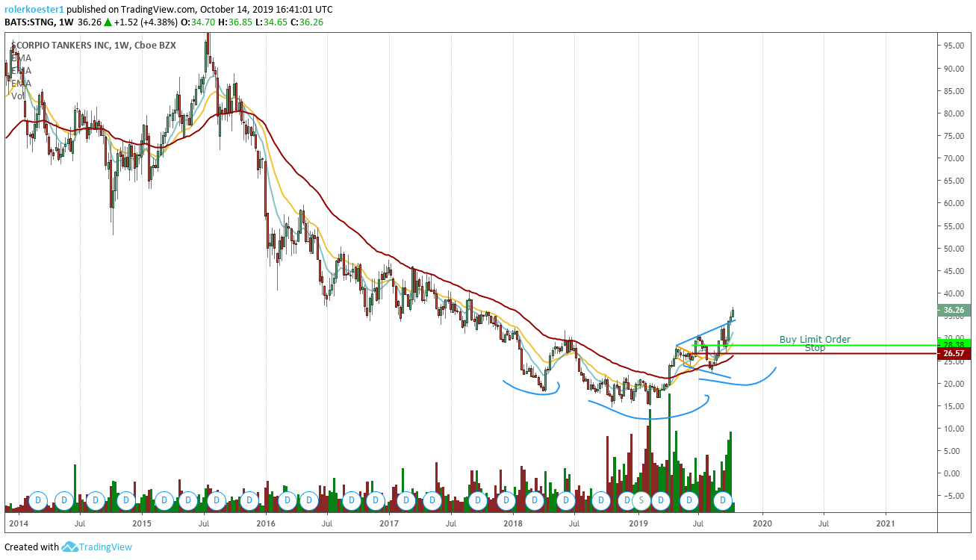Image resolution: width=976 pixels, height=560 pixels.
Task: Click the -5.00 price axis value
Action: 954,496
